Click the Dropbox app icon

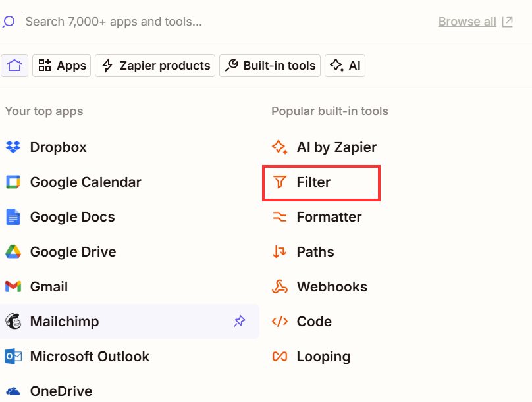click(x=13, y=147)
